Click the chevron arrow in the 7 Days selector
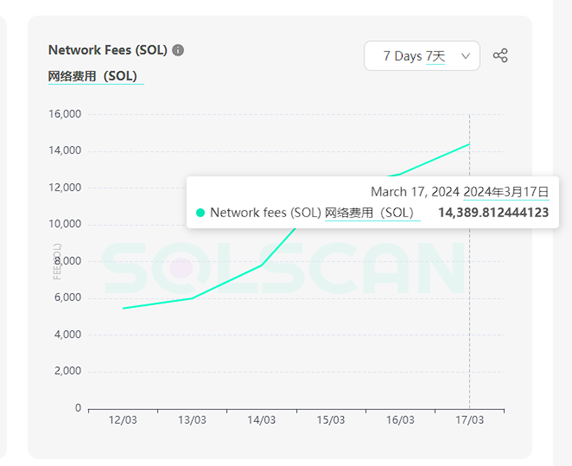 pyautogui.click(x=465, y=56)
